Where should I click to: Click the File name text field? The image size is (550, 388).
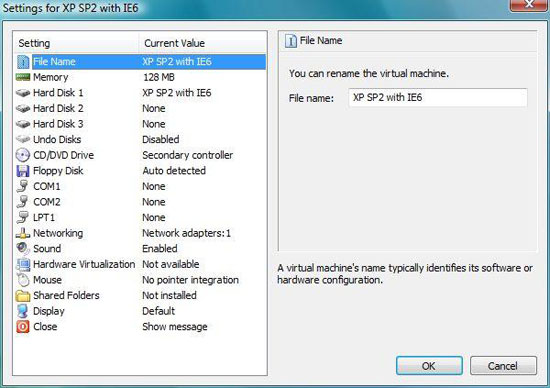[x=438, y=97]
